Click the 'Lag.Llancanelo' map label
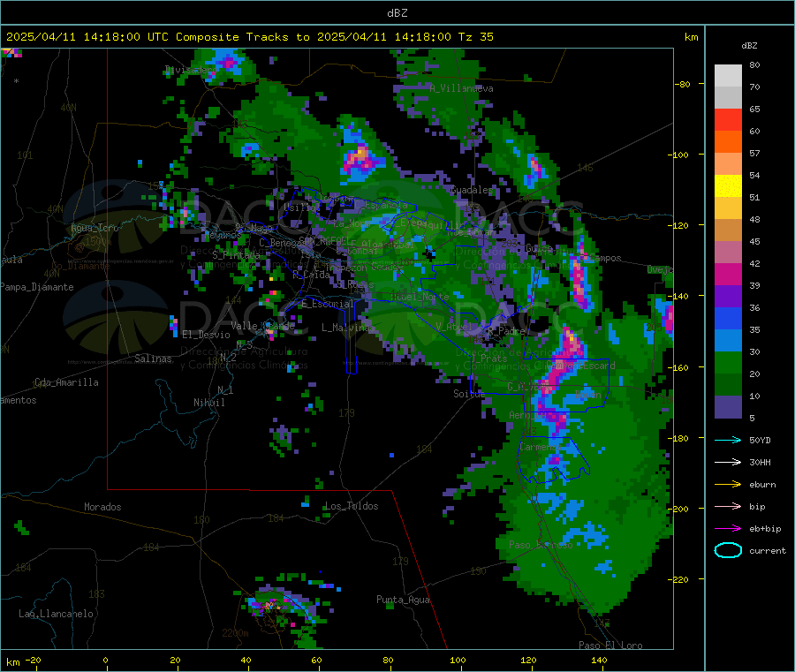This screenshot has height=672, width=795. pyautogui.click(x=56, y=614)
